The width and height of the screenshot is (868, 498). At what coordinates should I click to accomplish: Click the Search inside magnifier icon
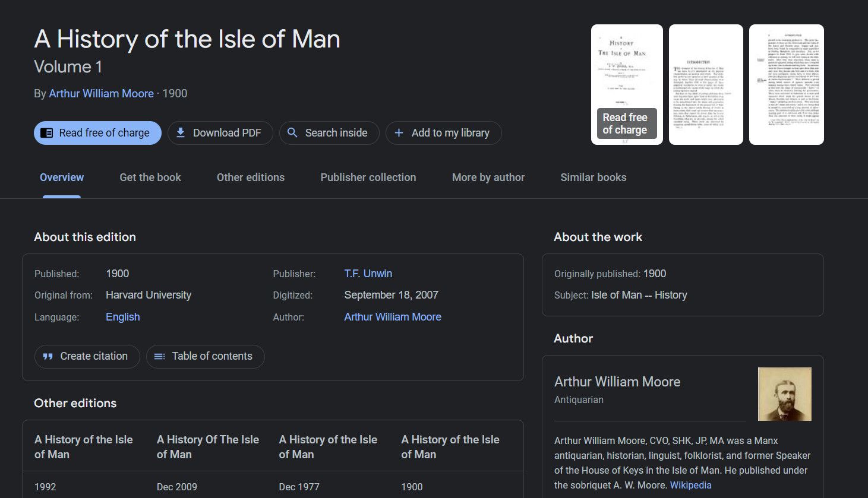(292, 133)
